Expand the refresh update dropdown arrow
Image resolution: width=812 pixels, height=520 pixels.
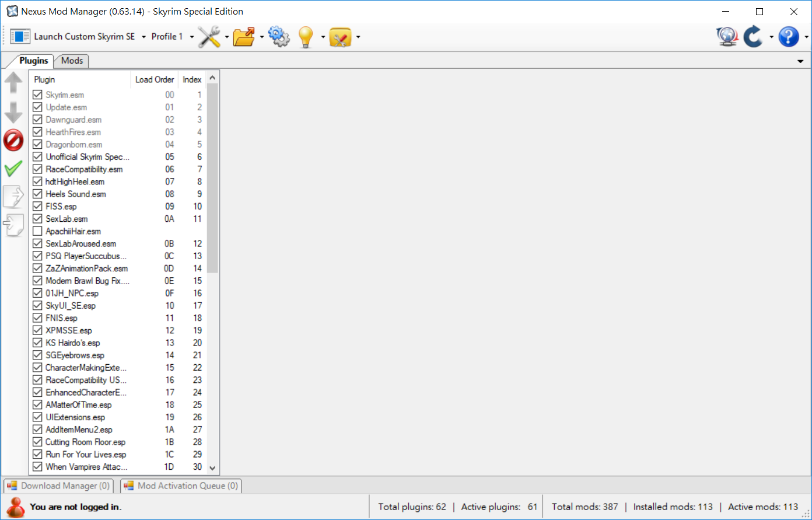point(771,37)
